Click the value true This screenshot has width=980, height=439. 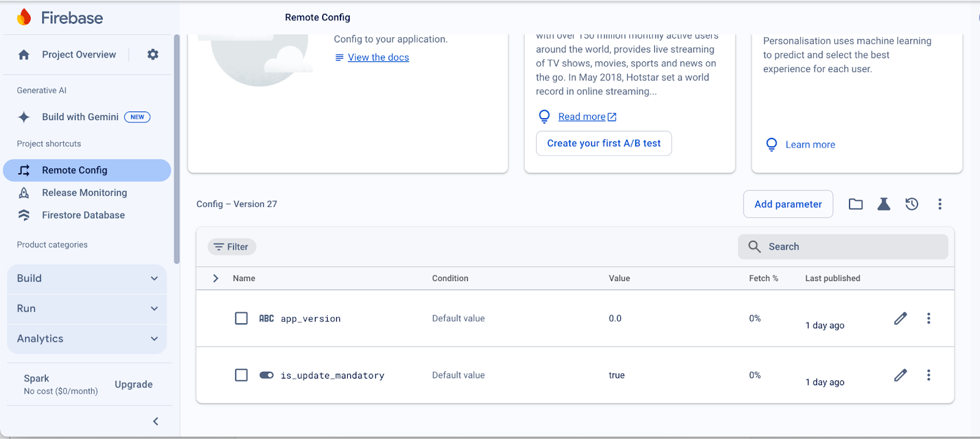pyautogui.click(x=617, y=375)
